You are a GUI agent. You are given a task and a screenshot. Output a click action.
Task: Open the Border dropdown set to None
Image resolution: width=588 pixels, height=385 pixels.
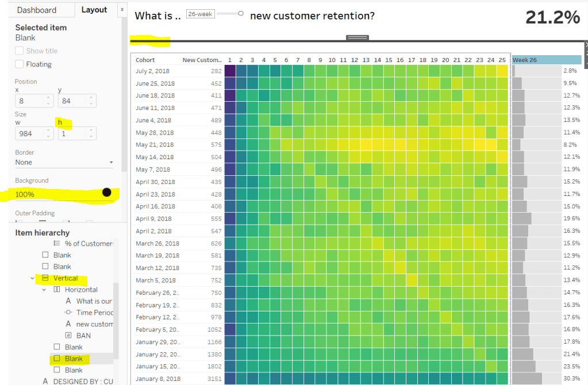click(x=64, y=163)
